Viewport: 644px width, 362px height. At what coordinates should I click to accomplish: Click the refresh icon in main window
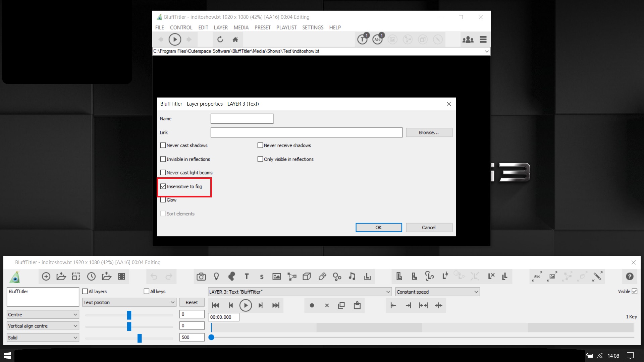220,40
